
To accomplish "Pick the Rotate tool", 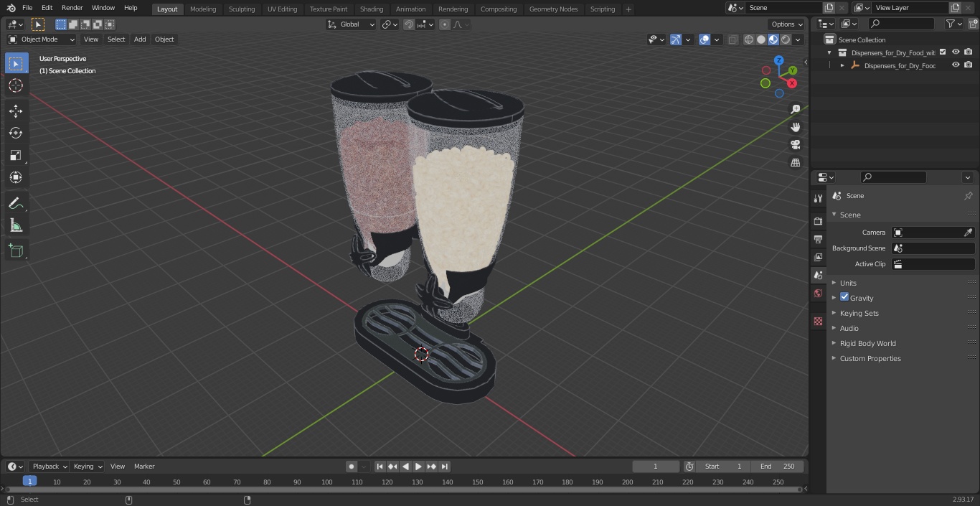I will click(16, 133).
